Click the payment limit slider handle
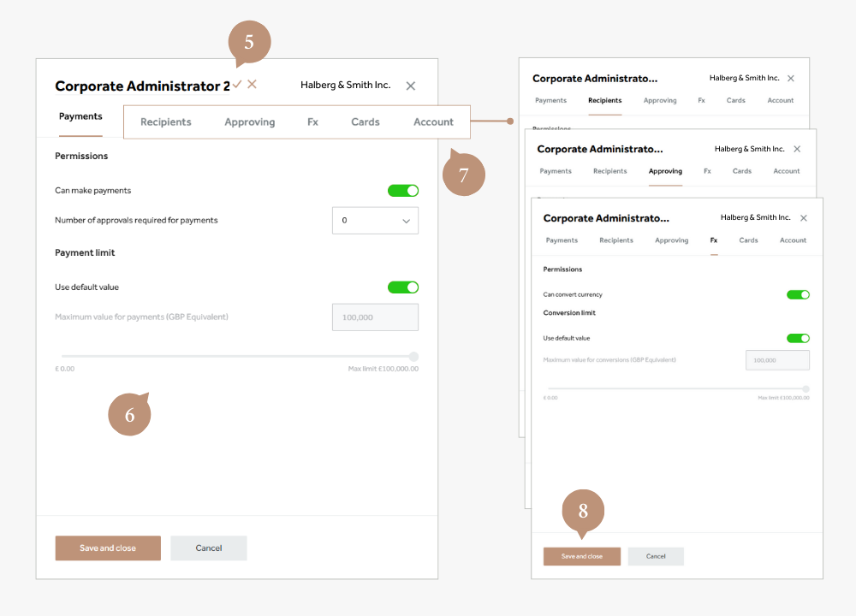This screenshot has height=616, width=856. click(x=413, y=356)
